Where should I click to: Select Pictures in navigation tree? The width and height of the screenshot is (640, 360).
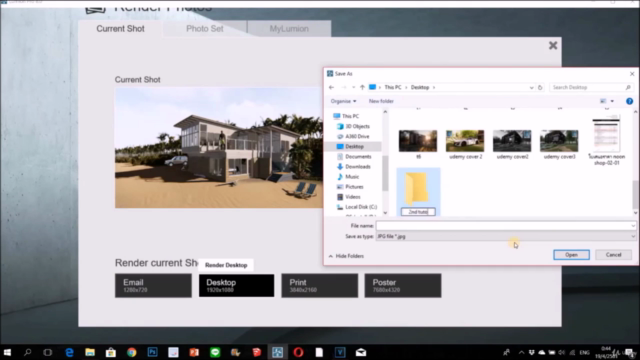(354, 187)
